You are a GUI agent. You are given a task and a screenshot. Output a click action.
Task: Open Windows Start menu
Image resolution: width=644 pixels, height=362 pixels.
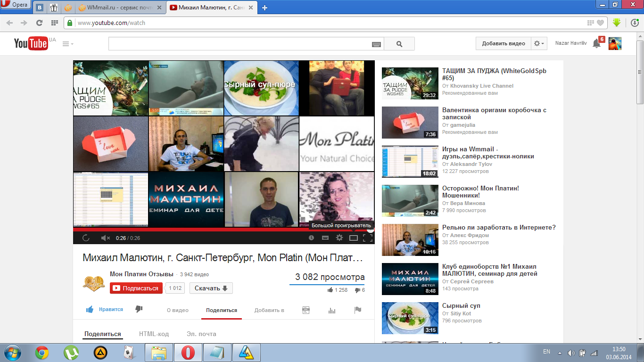point(12,353)
